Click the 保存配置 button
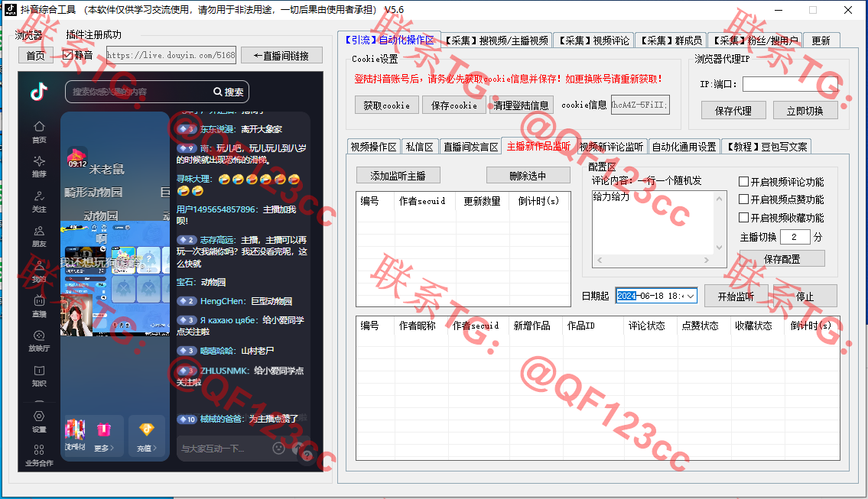This screenshot has height=499, width=868. [x=782, y=258]
